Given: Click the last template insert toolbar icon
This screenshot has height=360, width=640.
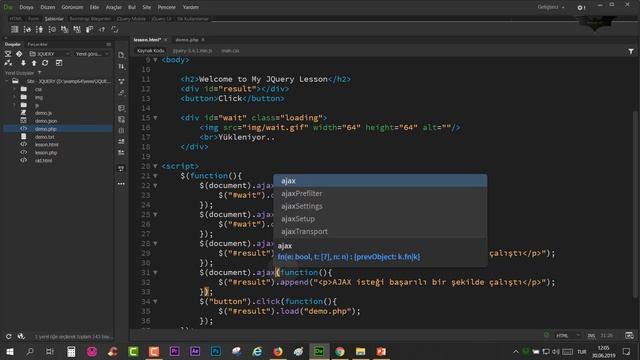Looking at the screenshot, I should pos(115,29).
